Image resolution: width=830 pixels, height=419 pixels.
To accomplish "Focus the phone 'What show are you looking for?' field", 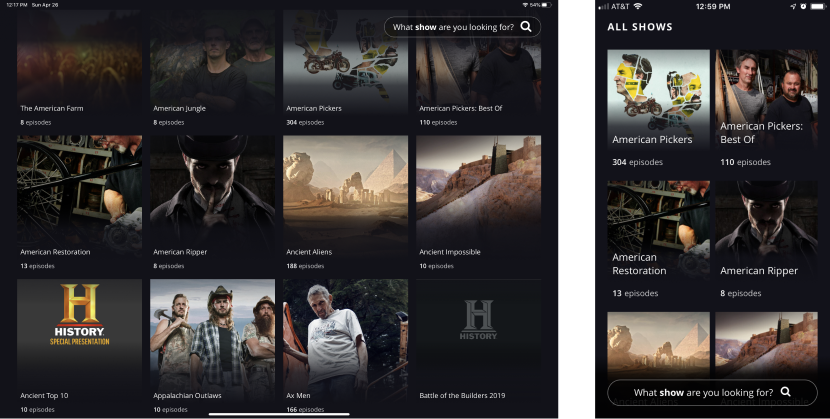I will 712,393.
